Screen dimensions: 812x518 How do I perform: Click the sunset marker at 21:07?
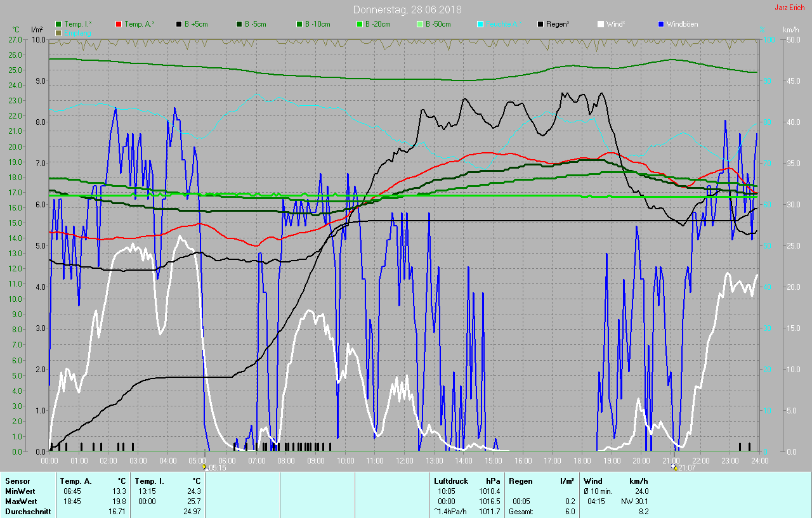click(x=674, y=467)
